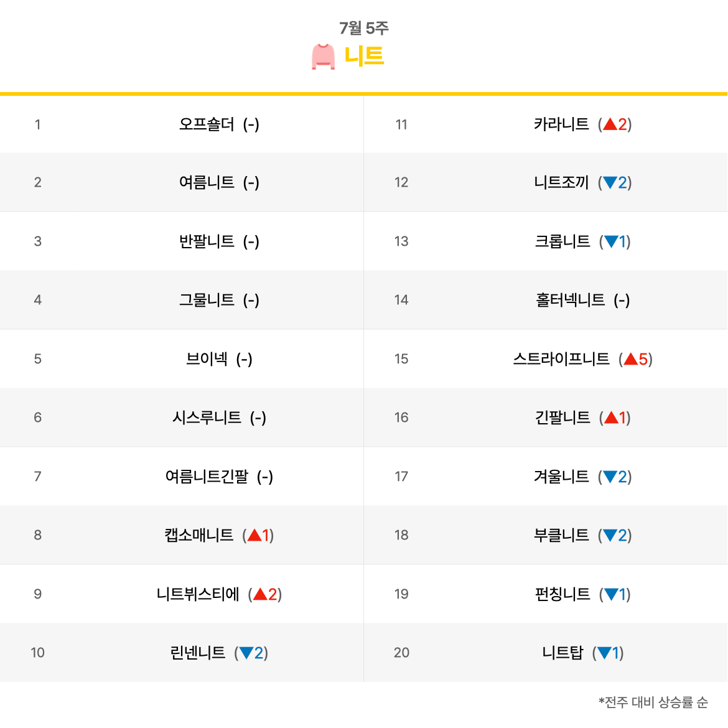The image size is (728, 728).
Task: Click blue down arrow next to 니트조끼
Action: pos(610,183)
